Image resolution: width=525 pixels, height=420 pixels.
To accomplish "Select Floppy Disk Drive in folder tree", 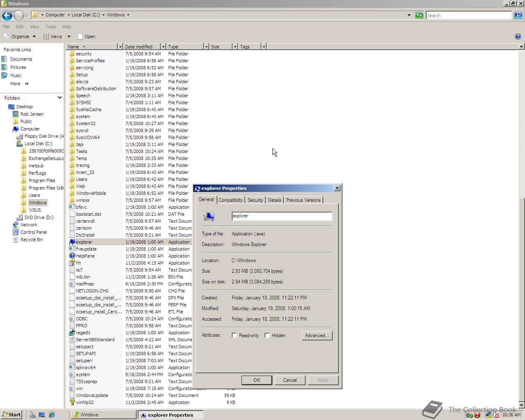I will click(x=40, y=136).
